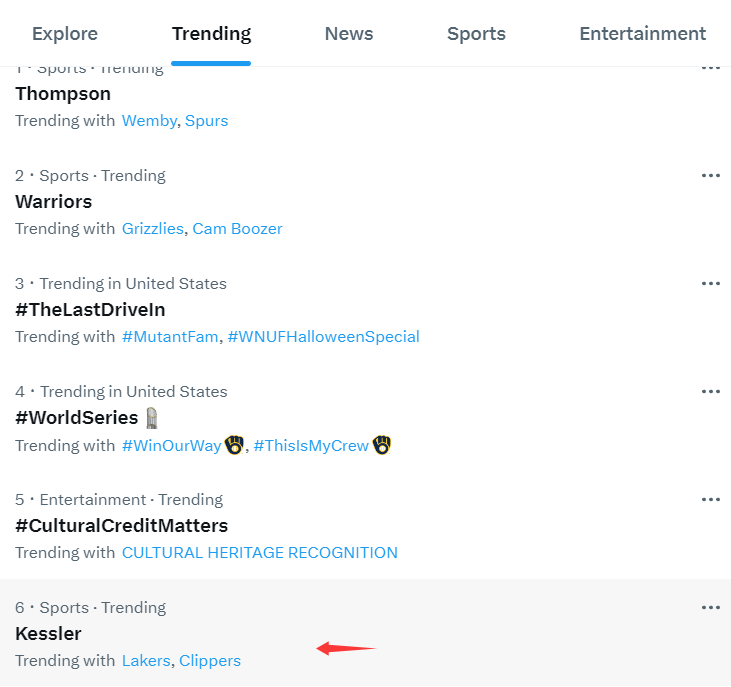This screenshot has height=687, width=731.
Task: Open the Entertainment tab
Action: point(642,34)
